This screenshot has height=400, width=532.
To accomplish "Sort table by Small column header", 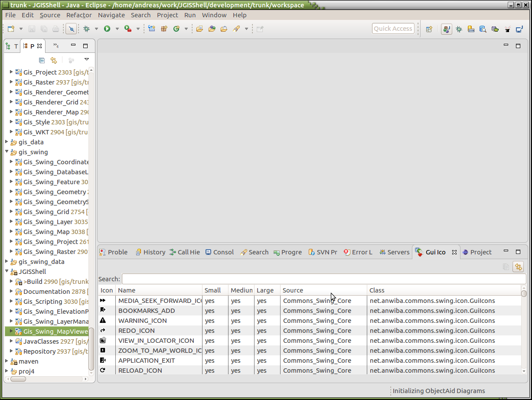I will click(x=215, y=290).
